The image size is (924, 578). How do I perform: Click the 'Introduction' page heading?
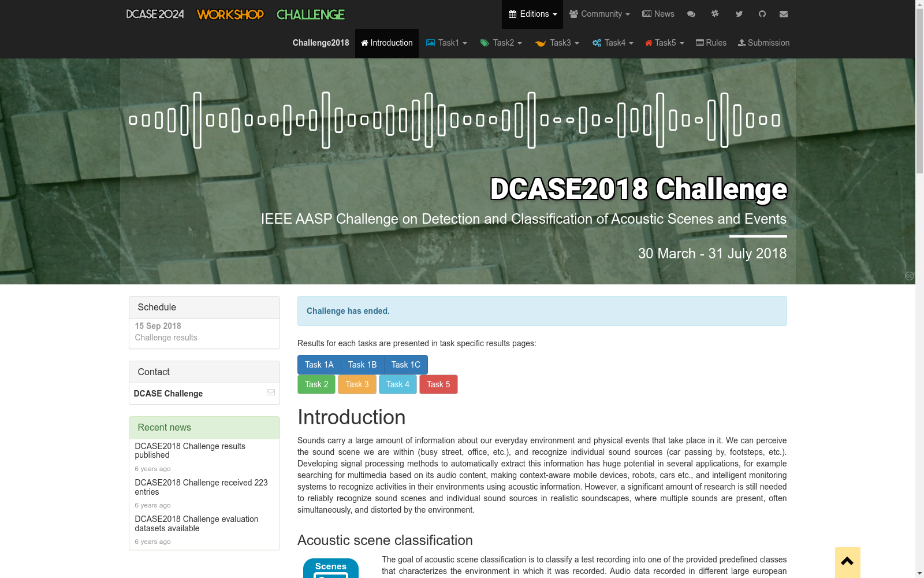click(x=351, y=417)
